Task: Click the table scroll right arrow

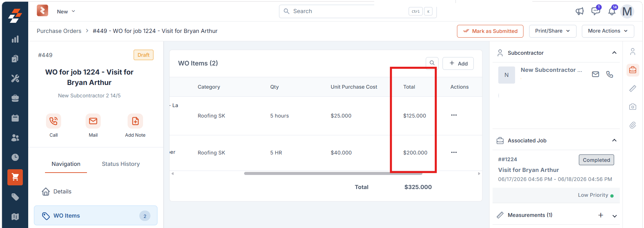Action: pos(479,174)
